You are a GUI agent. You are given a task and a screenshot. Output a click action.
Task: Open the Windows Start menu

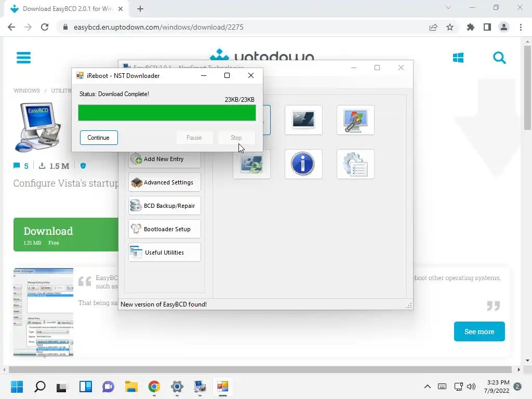[x=17, y=387]
